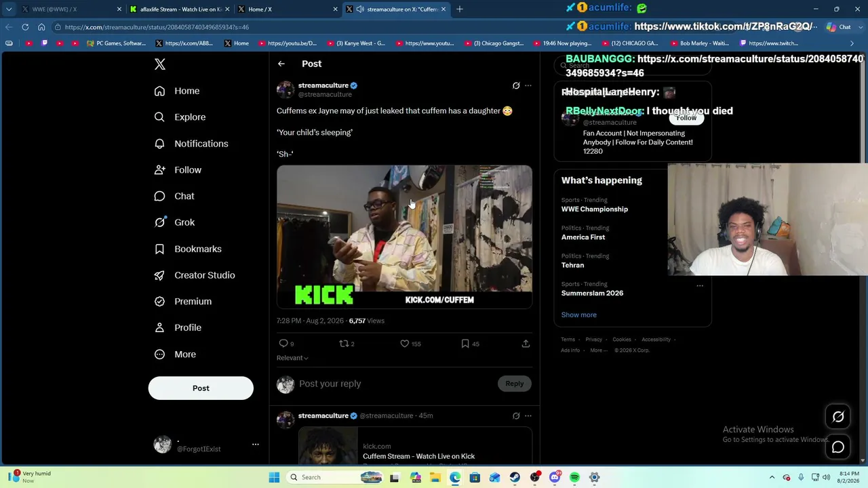Click the taskbar Search box
Screen dimensions: 868x488
coord(334,477)
